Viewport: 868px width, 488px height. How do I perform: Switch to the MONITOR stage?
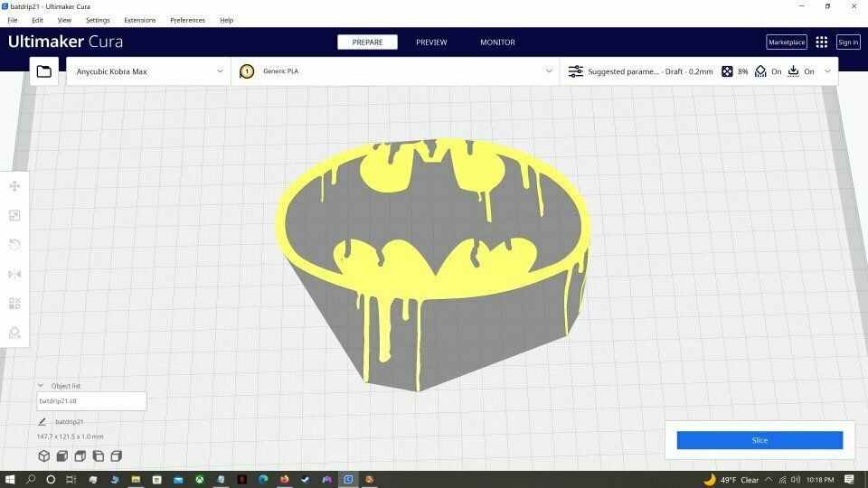click(x=497, y=42)
